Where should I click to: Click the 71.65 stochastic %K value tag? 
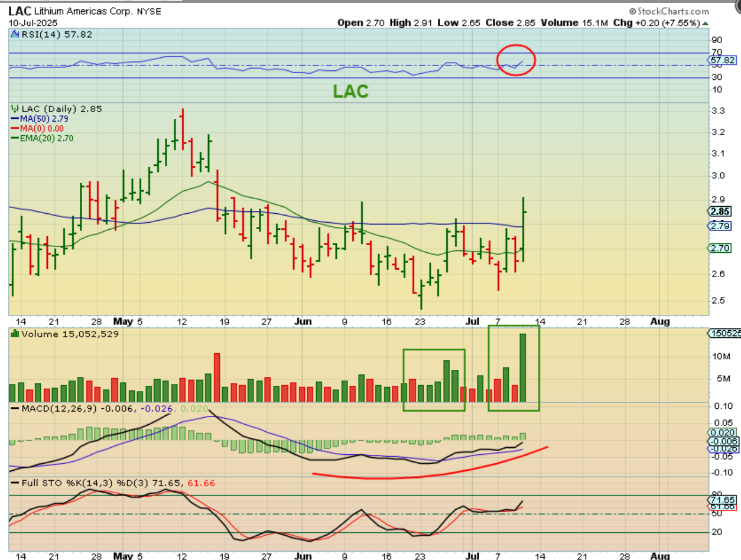pos(723,499)
